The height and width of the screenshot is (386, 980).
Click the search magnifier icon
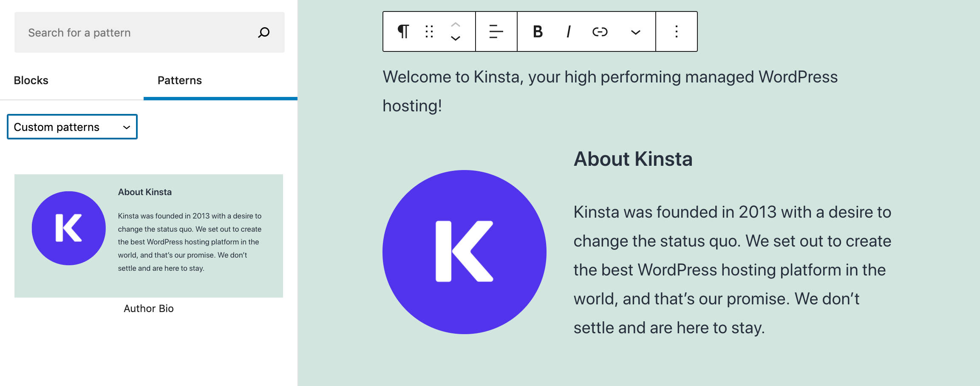264,32
